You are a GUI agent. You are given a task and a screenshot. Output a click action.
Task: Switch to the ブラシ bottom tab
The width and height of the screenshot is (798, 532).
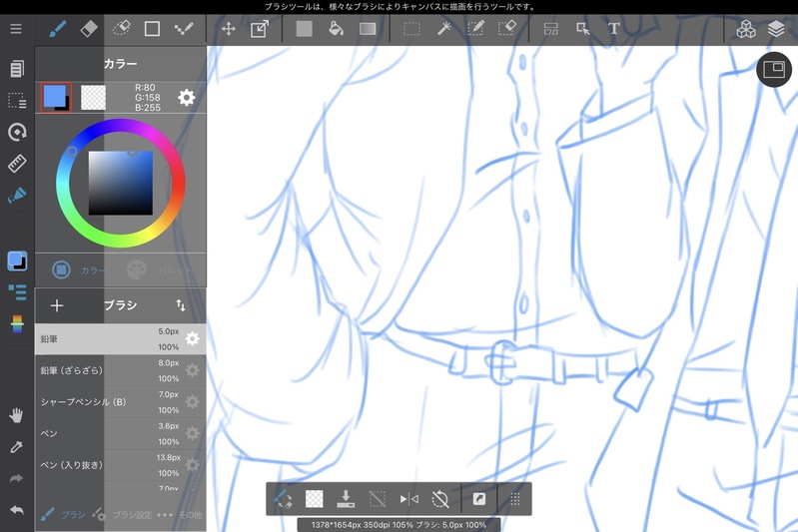(x=63, y=515)
